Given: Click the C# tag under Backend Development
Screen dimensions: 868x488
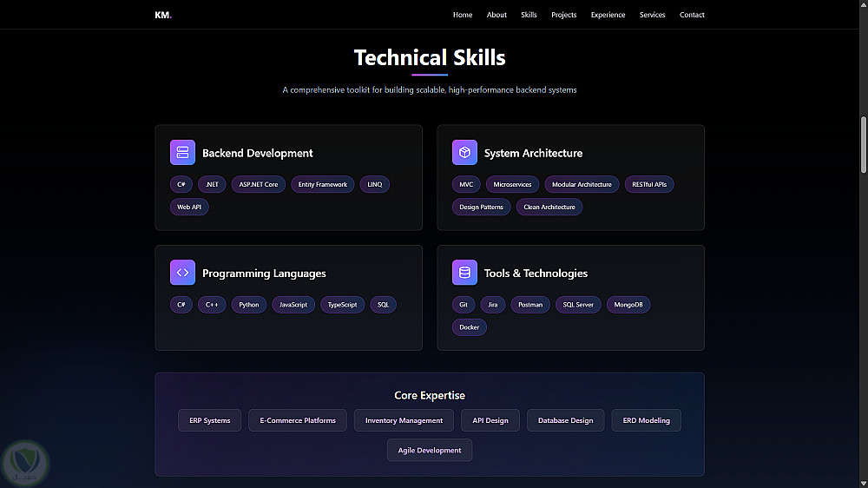Looking at the screenshot, I should tap(181, 184).
